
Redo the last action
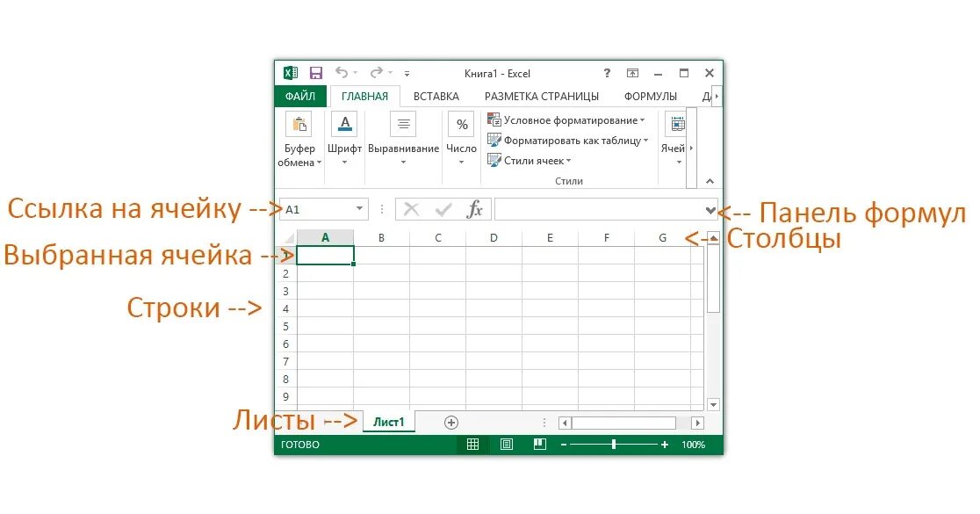coord(376,73)
